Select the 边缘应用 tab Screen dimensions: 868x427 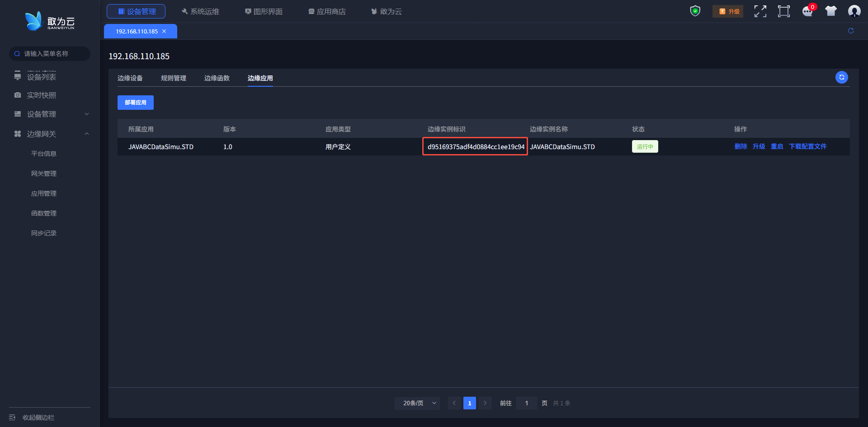tap(260, 78)
